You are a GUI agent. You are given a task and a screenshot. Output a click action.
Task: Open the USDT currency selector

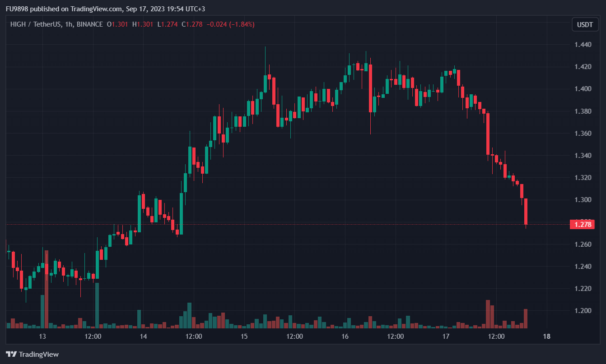[x=585, y=24]
